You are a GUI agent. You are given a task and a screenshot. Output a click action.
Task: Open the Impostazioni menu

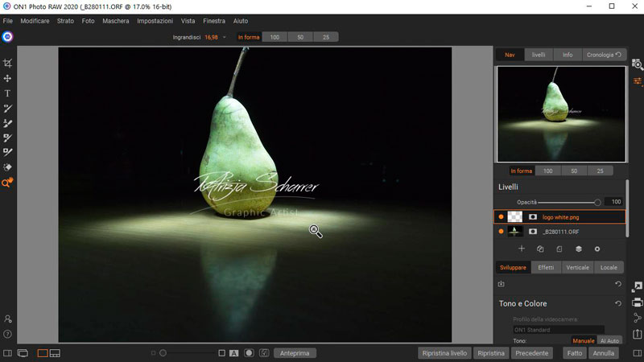tap(155, 21)
